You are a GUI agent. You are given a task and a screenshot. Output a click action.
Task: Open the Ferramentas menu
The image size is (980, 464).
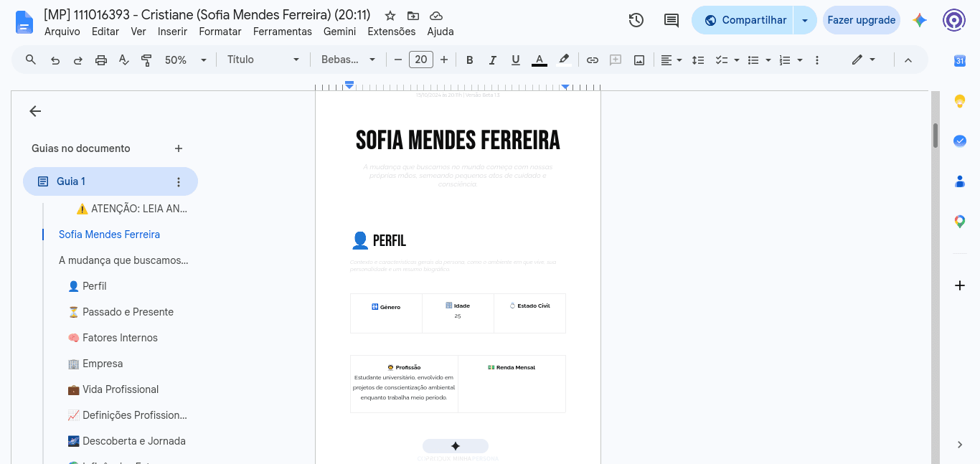pos(283,32)
